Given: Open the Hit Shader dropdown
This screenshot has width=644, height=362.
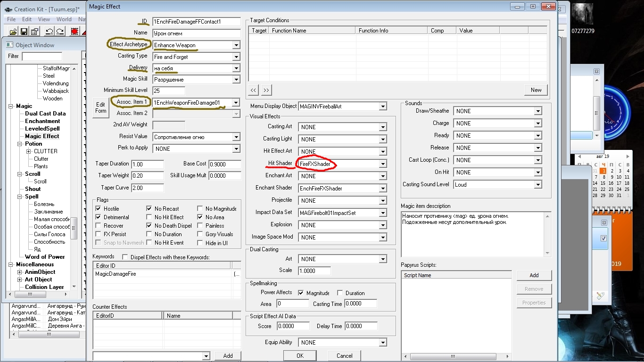Looking at the screenshot, I should (x=382, y=164).
